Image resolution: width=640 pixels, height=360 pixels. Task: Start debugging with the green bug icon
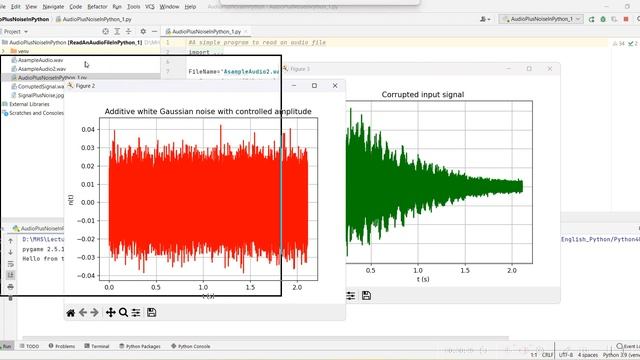click(603, 19)
